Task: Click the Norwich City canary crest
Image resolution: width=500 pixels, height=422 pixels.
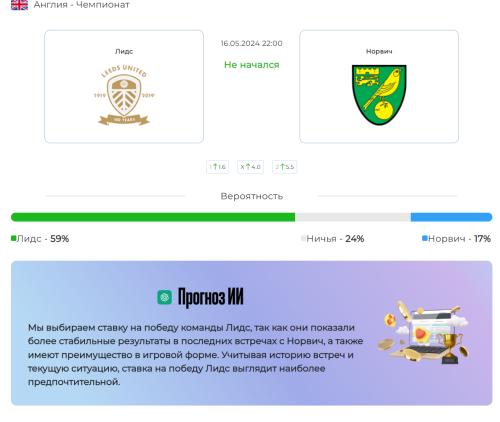Action: (379, 95)
